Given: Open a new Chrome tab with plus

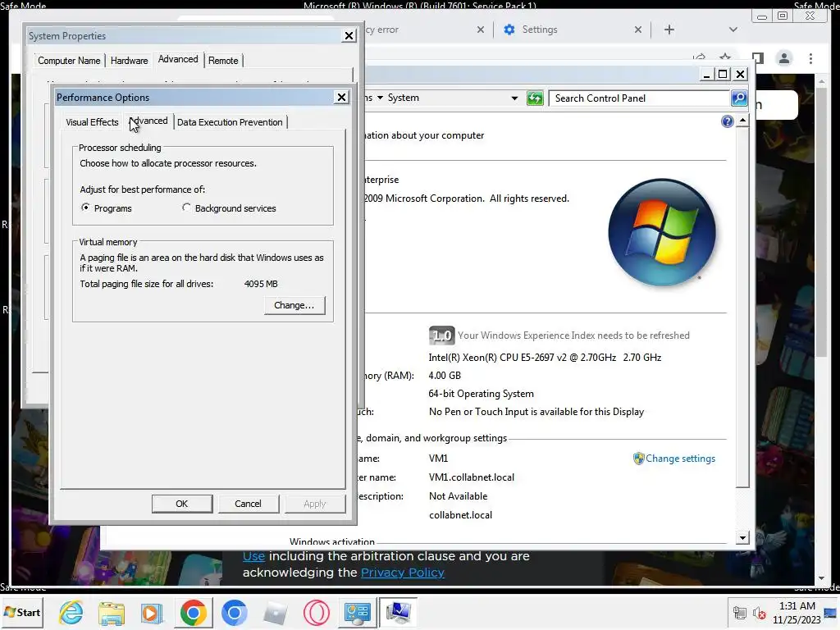Looking at the screenshot, I should tap(669, 30).
